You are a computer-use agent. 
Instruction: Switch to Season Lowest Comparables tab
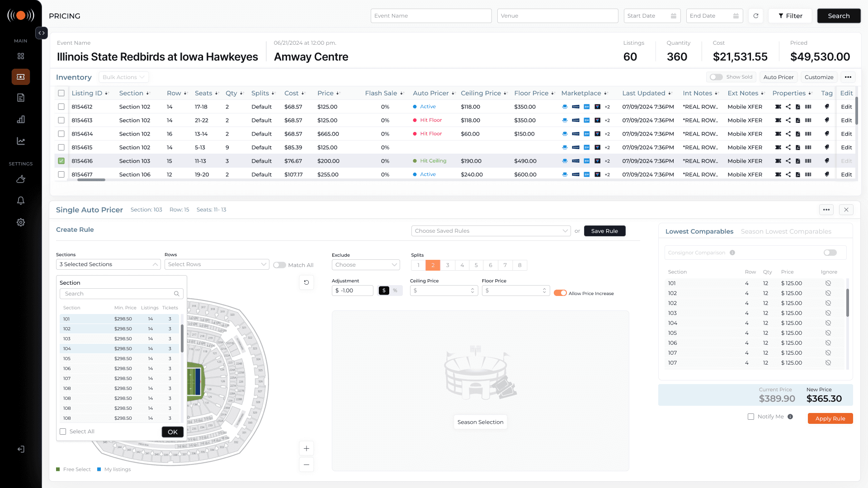click(786, 231)
